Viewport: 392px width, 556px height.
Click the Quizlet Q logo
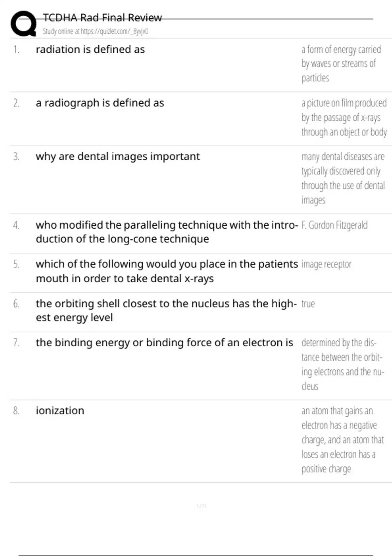click(x=24, y=24)
